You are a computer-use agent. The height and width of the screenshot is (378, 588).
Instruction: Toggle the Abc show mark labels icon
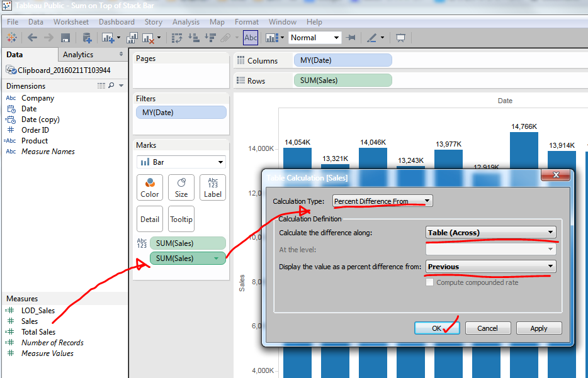point(251,38)
